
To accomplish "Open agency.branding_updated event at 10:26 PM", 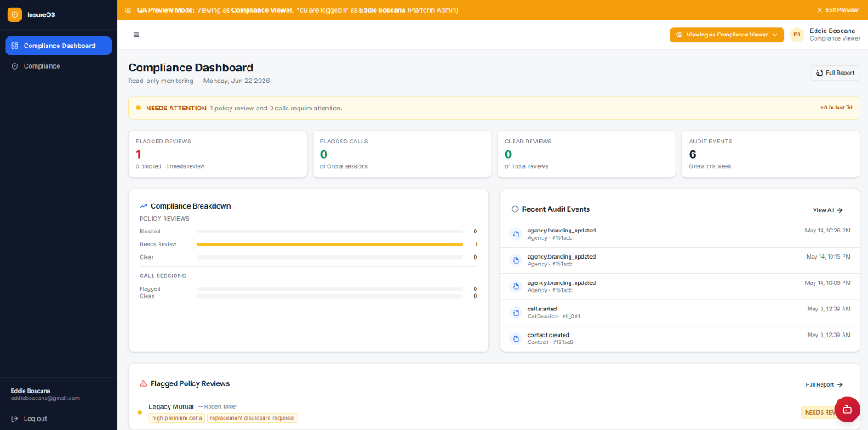I will [680, 234].
